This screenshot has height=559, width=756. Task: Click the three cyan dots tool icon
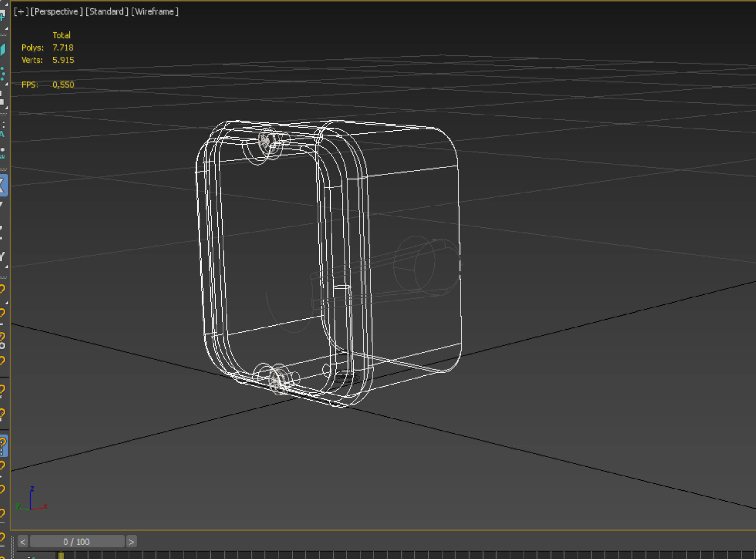[x=3, y=73]
